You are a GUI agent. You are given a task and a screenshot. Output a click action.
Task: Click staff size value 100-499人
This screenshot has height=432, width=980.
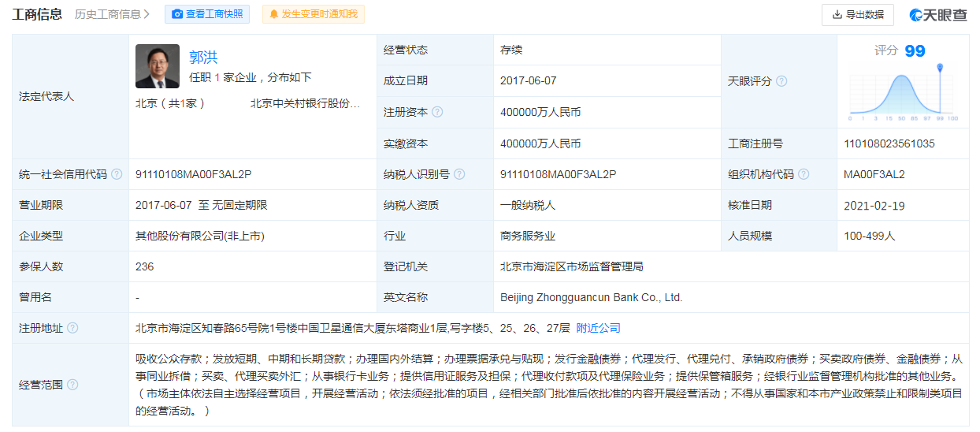(x=870, y=236)
